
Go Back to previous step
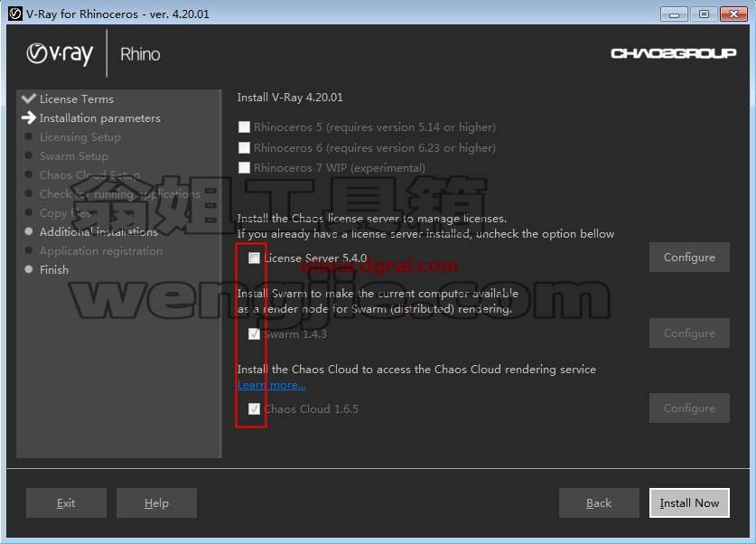(599, 503)
